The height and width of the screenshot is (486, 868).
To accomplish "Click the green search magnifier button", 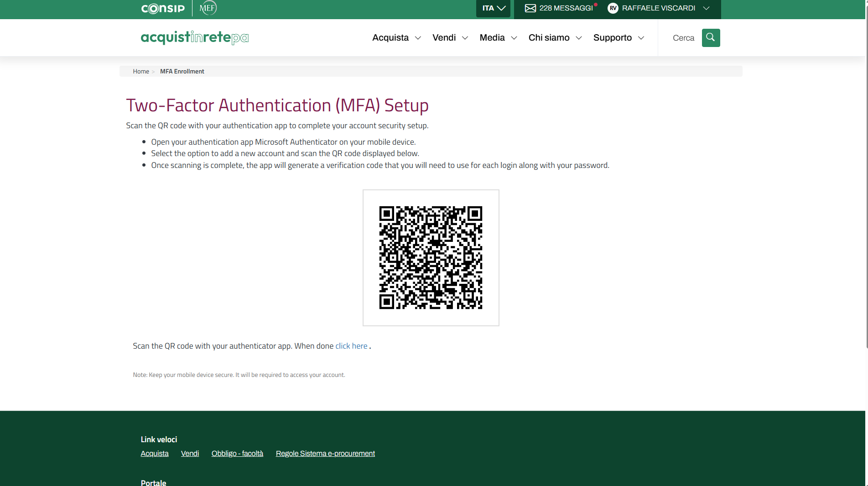I will pyautogui.click(x=711, y=38).
